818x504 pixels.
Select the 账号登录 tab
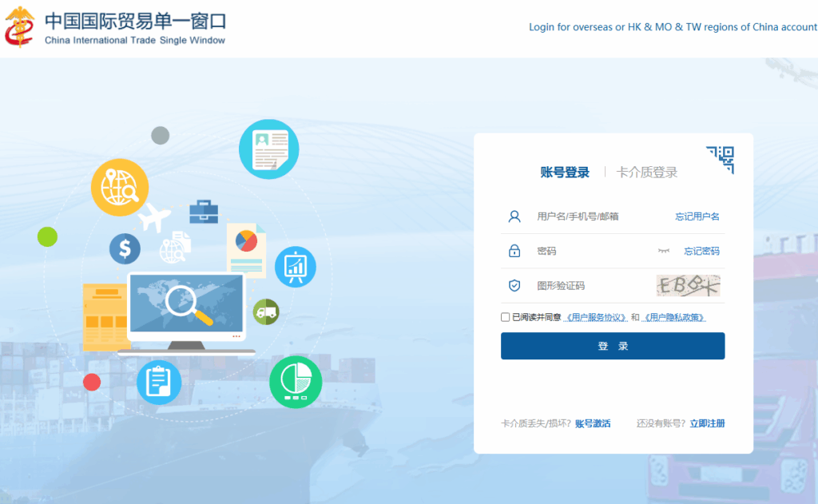pyautogui.click(x=566, y=171)
